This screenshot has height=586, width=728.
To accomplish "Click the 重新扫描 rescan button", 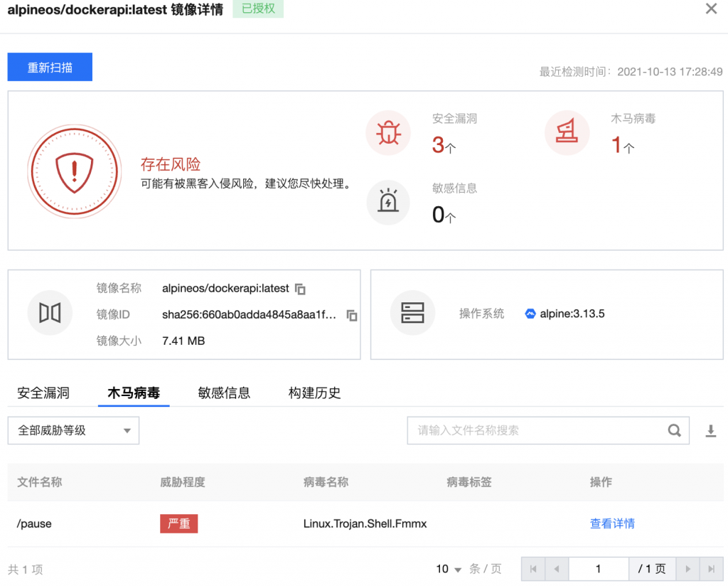I will click(50, 67).
